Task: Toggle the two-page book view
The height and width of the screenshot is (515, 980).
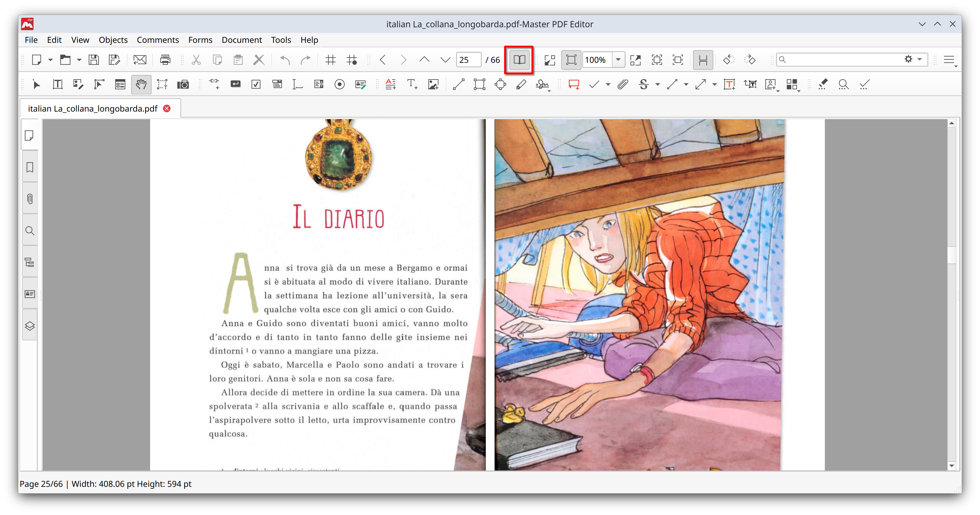Action: 519,60
